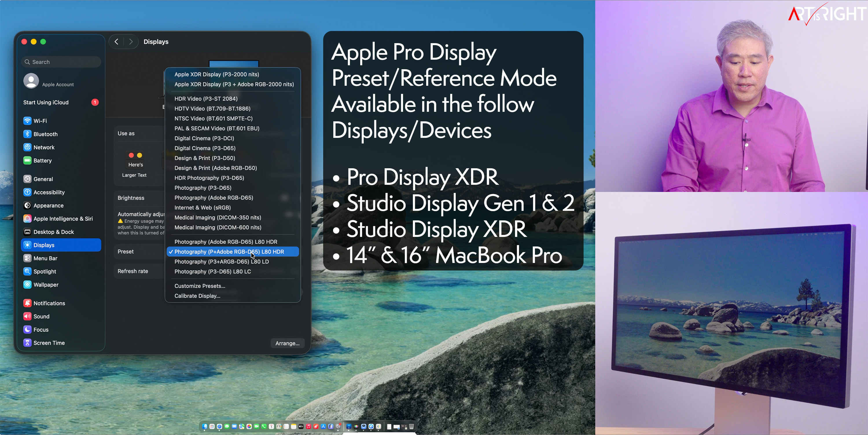Open Wallpaper settings
The width and height of the screenshot is (868, 435).
61,285
